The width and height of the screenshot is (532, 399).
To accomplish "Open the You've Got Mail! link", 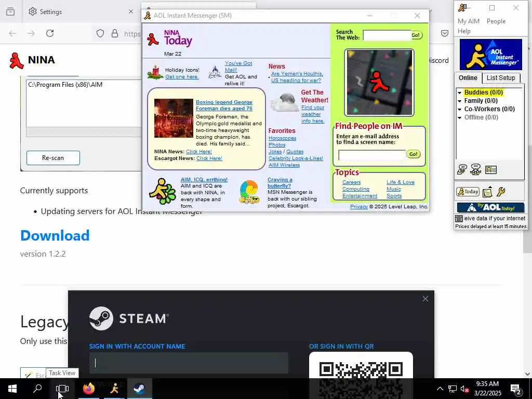I will pos(238,66).
